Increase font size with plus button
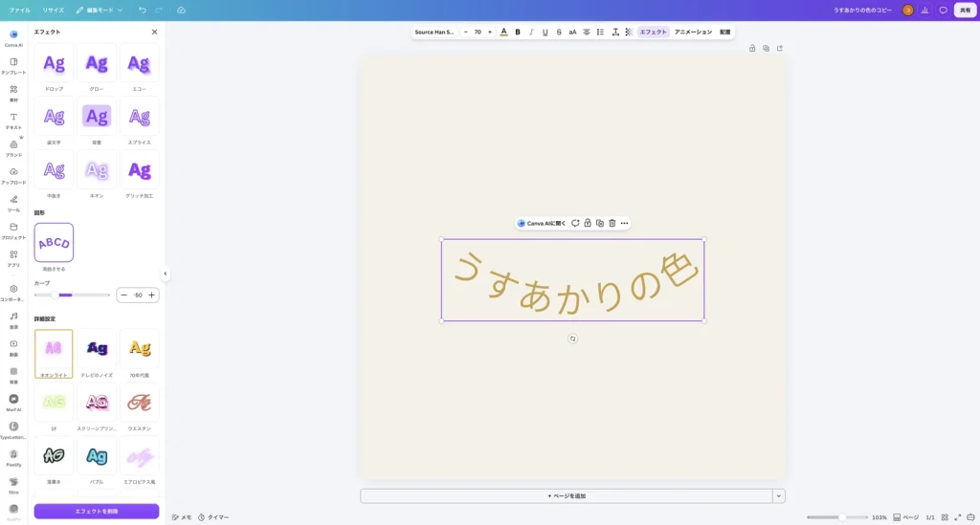The width and height of the screenshot is (980, 525). point(489,32)
